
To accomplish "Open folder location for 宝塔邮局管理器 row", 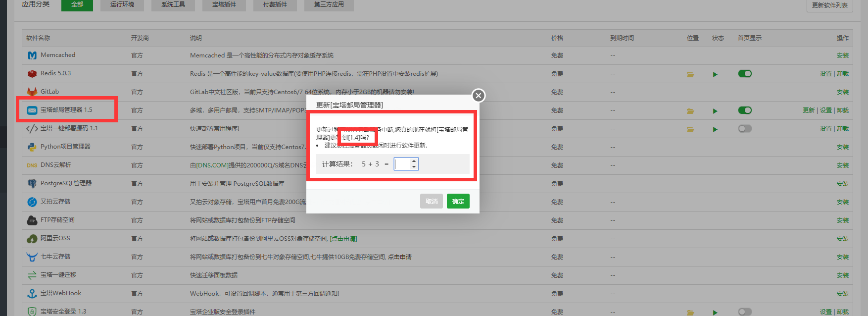I will tap(690, 111).
